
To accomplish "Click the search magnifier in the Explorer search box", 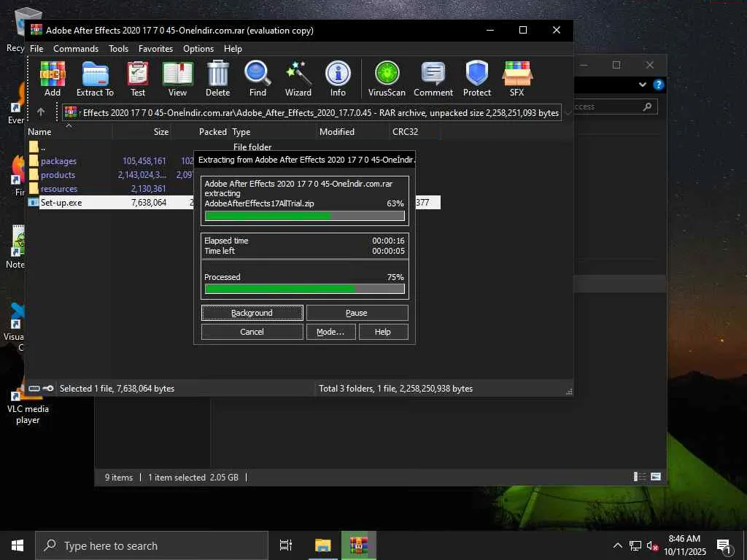I will 647,106.
